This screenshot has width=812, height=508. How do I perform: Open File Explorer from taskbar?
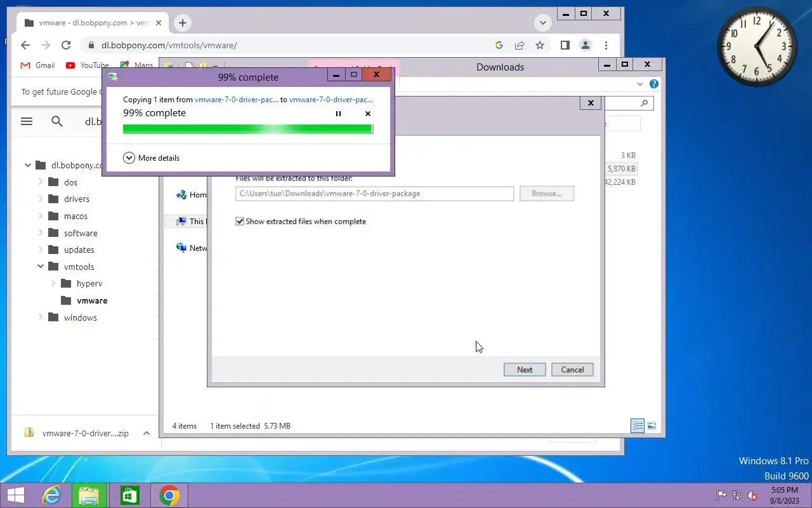pyautogui.click(x=89, y=495)
